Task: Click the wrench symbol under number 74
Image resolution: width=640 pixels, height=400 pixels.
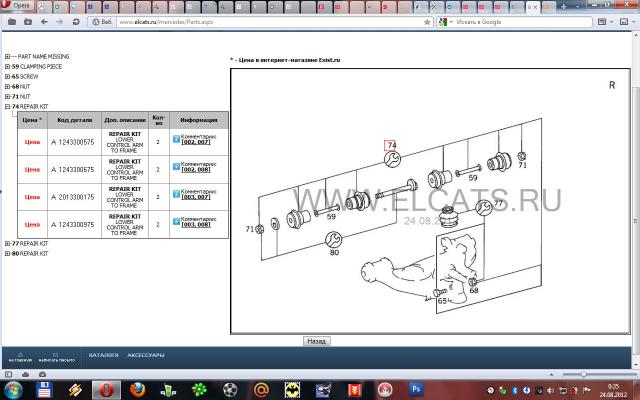Action: point(392,159)
